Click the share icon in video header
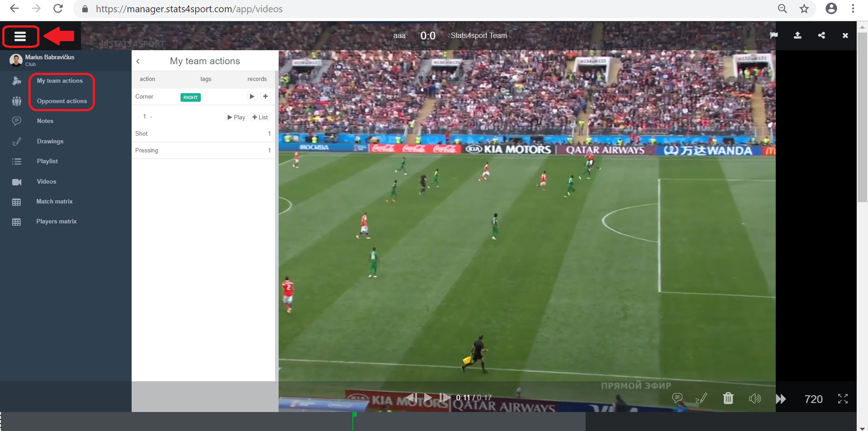868x431 pixels. (821, 35)
